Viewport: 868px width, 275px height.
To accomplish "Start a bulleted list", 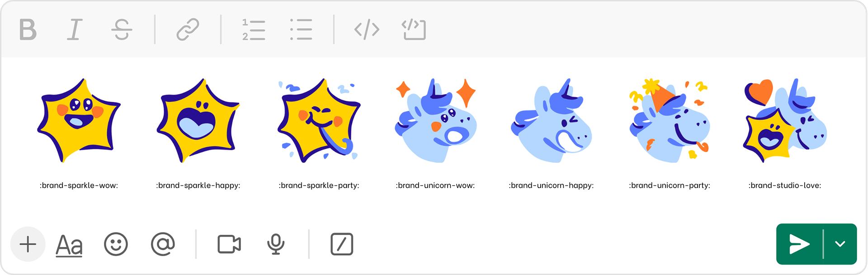I will pos(301,30).
